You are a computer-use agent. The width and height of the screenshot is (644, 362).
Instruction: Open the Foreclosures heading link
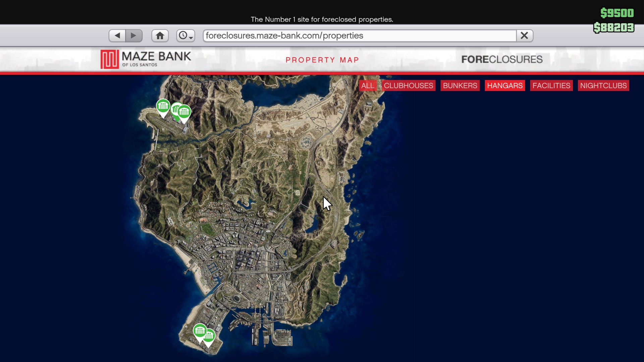point(502,59)
